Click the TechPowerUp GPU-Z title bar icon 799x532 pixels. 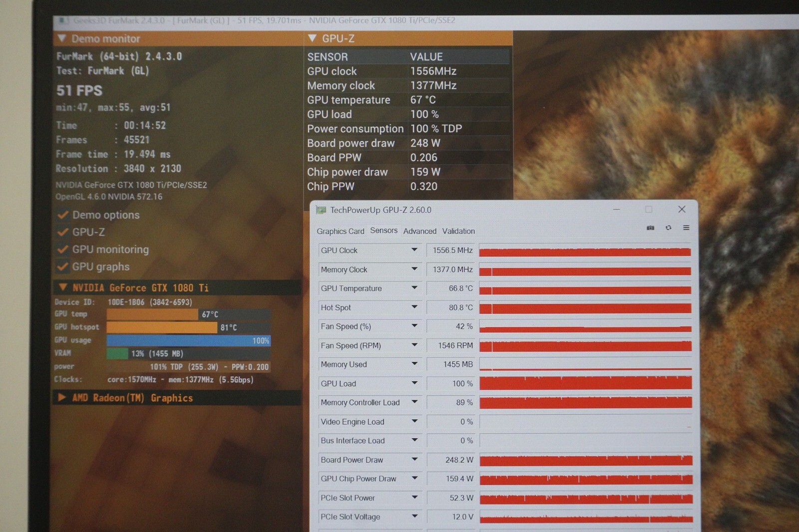[x=321, y=210]
